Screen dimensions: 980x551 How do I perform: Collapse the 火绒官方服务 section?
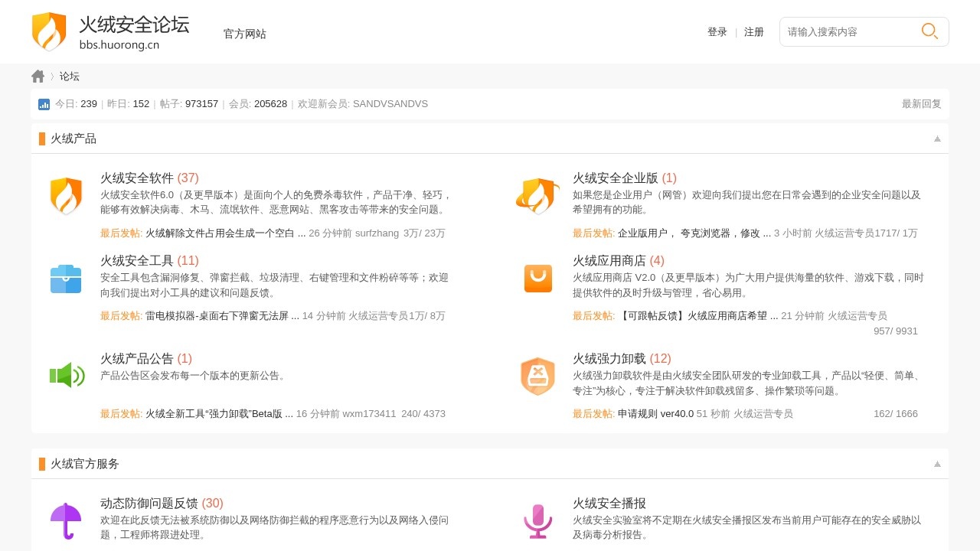click(x=937, y=464)
